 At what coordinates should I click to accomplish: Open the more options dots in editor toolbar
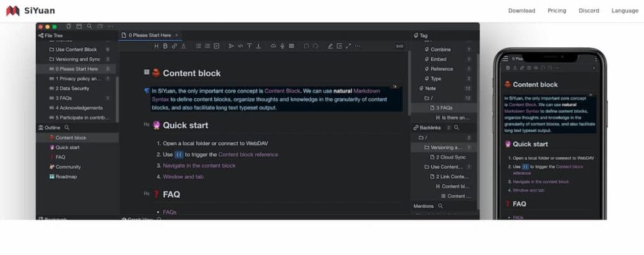click(x=358, y=46)
